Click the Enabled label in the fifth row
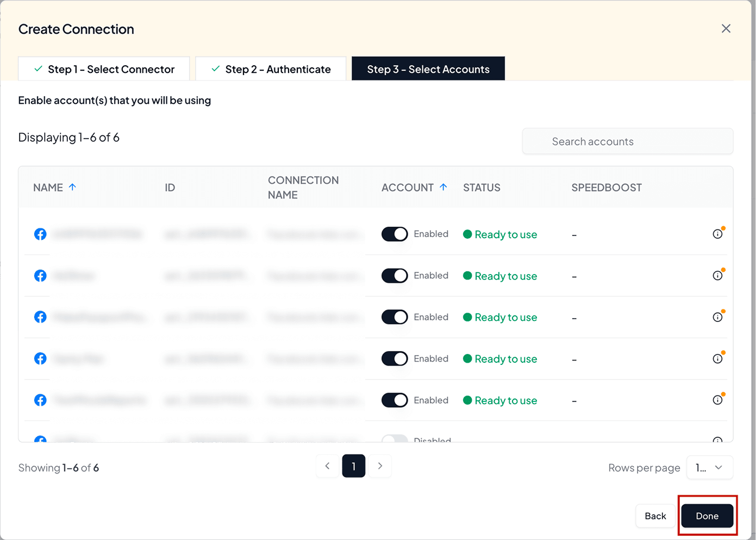Image resolution: width=756 pixels, height=540 pixels. click(x=431, y=400)
